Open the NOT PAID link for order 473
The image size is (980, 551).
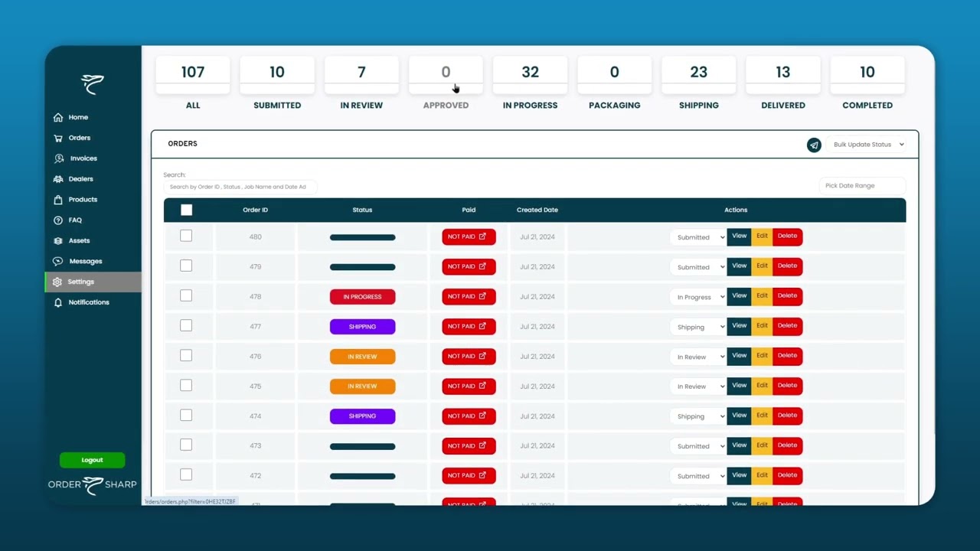(x=469, y=445)
